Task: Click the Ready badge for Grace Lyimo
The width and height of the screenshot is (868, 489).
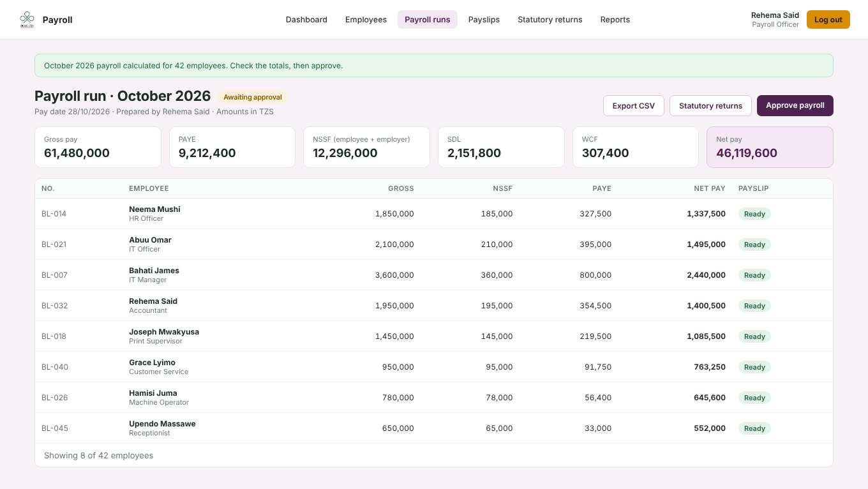Action: (x=754, y=367)
